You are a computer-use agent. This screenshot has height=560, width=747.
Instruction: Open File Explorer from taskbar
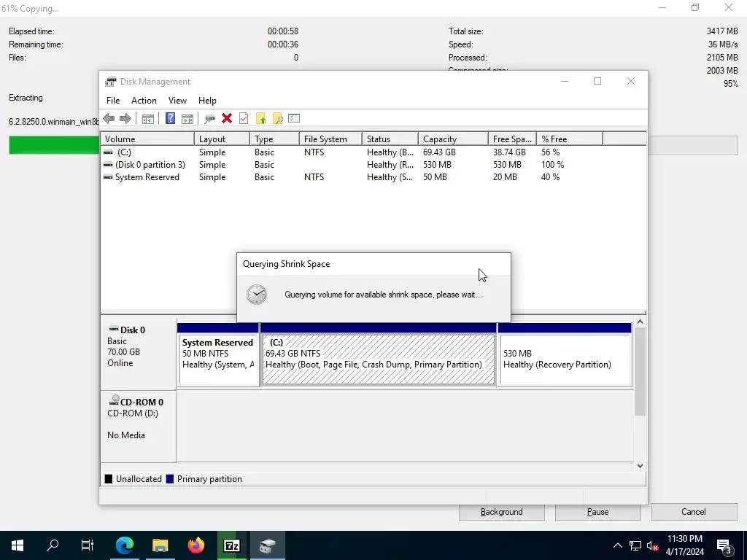(160, 545)
